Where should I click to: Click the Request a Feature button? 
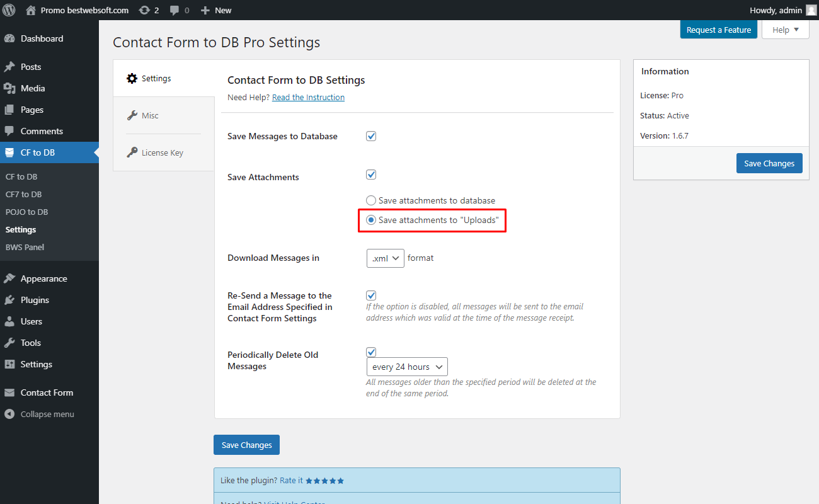[x=718, y=30]
